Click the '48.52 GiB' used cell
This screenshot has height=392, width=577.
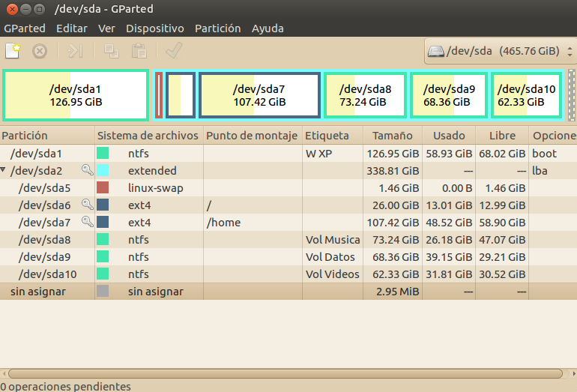(449, 223)
